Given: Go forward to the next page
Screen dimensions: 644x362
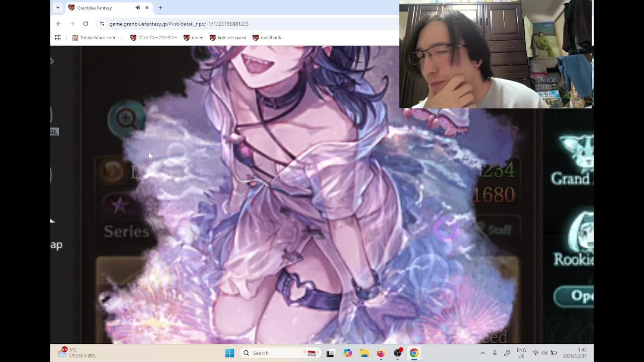Looking at the screenshot, I should [72, 24].
